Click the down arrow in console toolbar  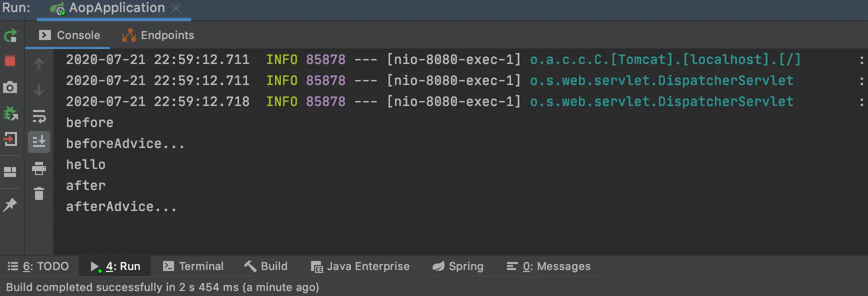click(39, 90)
